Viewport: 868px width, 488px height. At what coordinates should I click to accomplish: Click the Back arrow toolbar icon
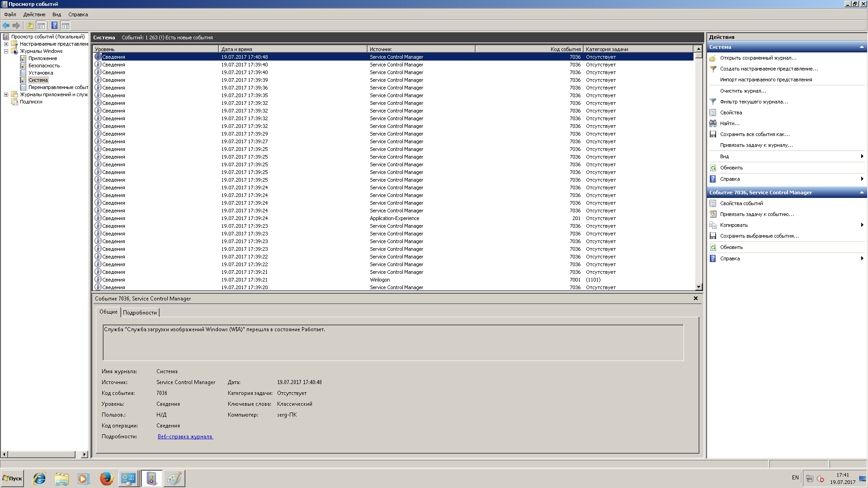[6, 25]
